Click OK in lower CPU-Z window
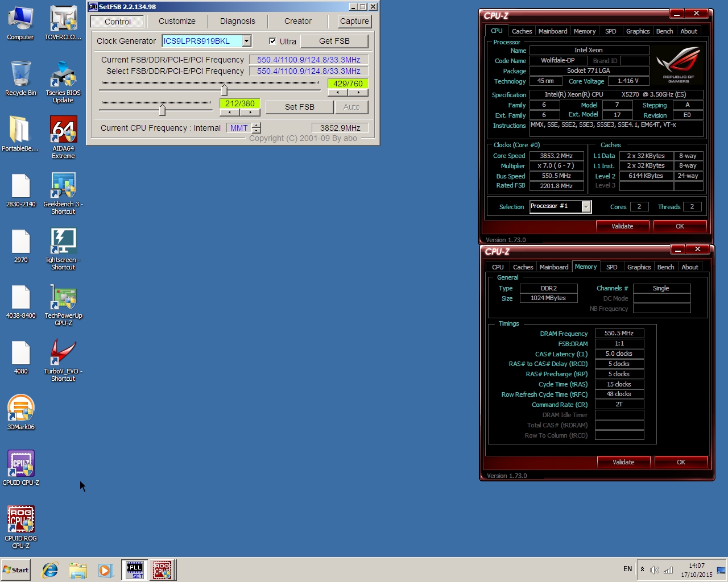 tap(681, 462)
